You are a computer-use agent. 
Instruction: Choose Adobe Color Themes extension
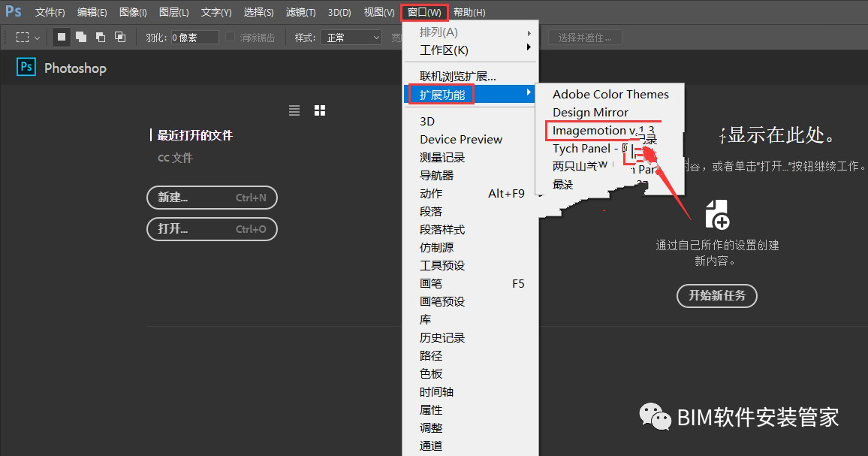pyautogui.click(x=610, y=95)
